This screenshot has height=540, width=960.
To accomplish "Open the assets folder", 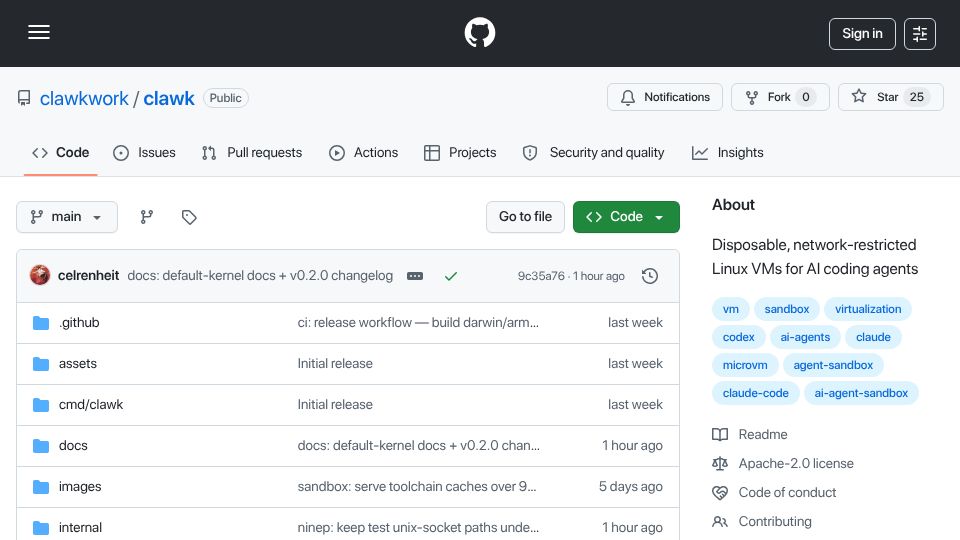I will tap(78, 364).
